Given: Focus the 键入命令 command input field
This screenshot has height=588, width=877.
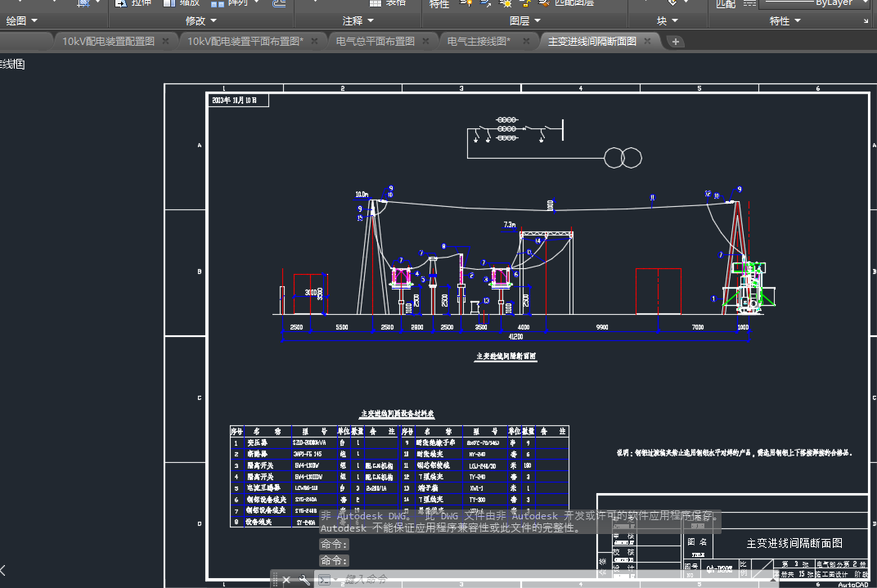Looking at the screenshot, I should (x=546, y=580).
